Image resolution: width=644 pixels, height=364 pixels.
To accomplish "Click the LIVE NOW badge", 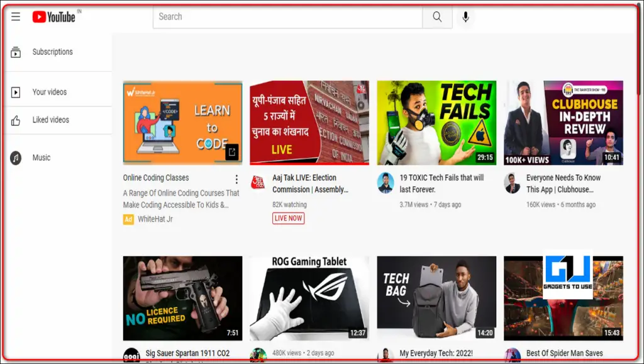I will click(288, 219).
